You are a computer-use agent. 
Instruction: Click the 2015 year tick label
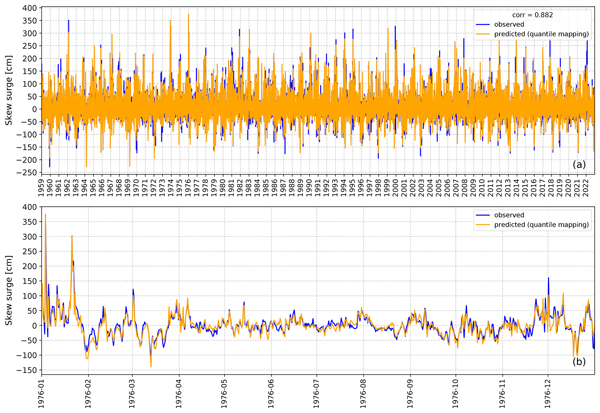click(525, 187)
